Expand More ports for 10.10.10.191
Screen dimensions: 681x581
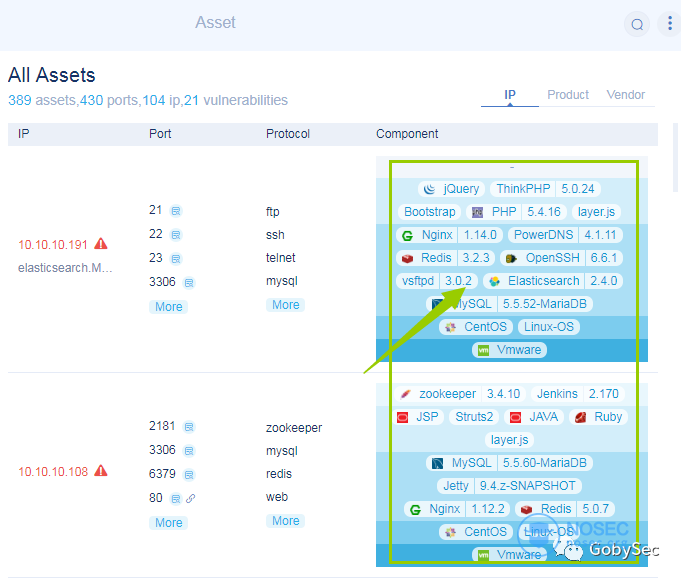(169, 307)
